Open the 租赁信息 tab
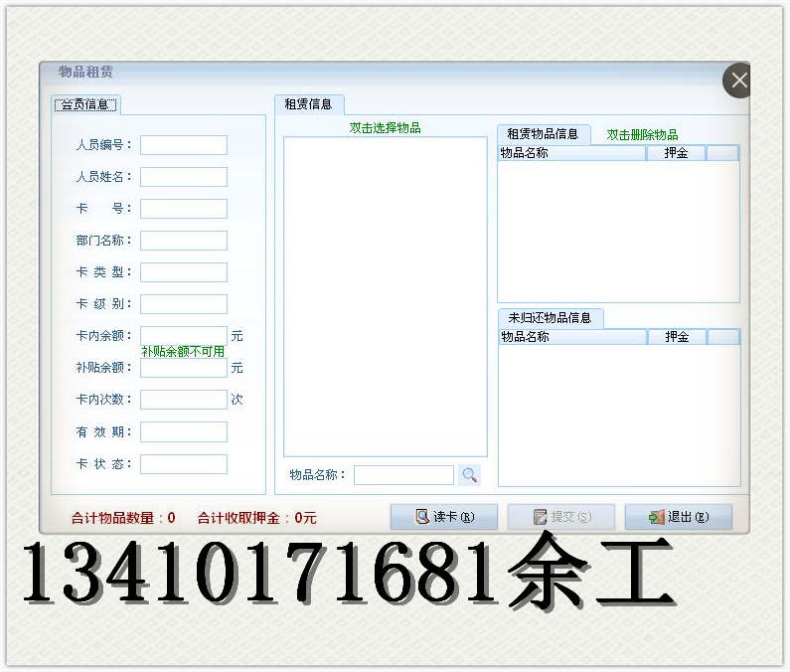This screenshot has width=790, height=672. click(309, 104)
